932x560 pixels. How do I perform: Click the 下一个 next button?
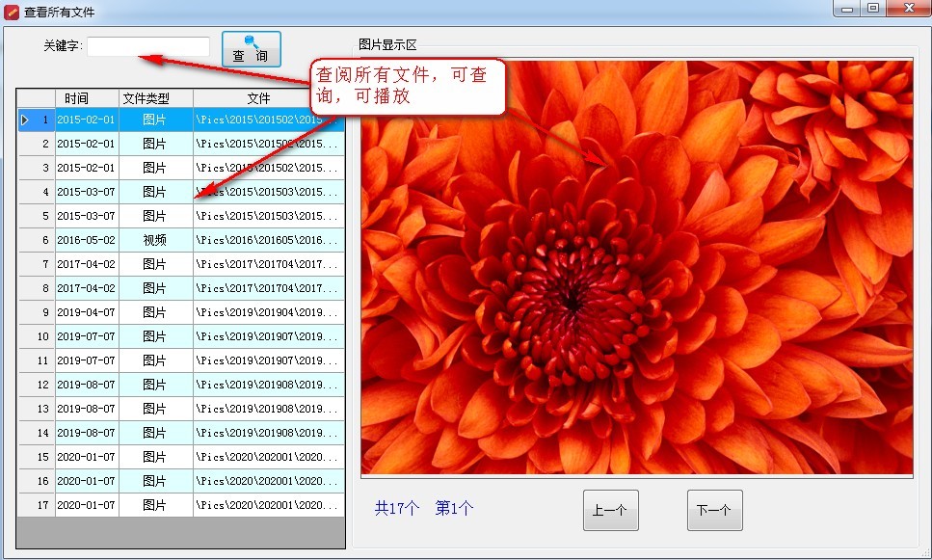714,510
